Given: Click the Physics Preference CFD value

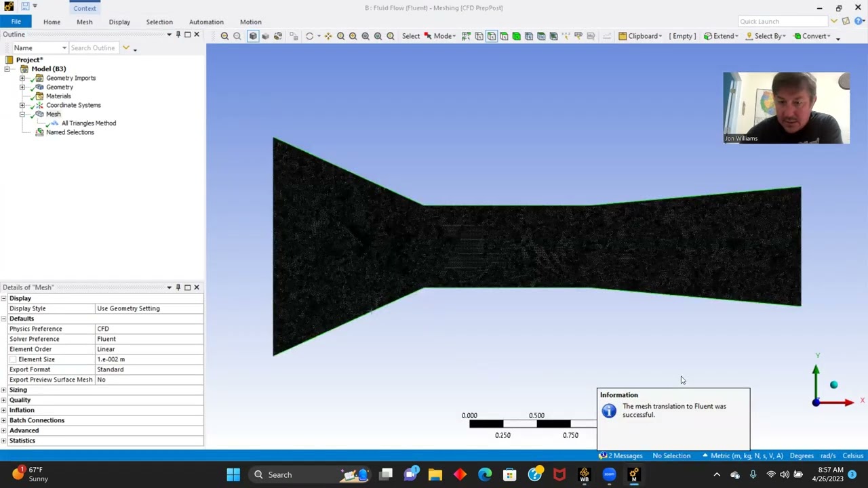Looking at the screenshot, I should point(149,329).
